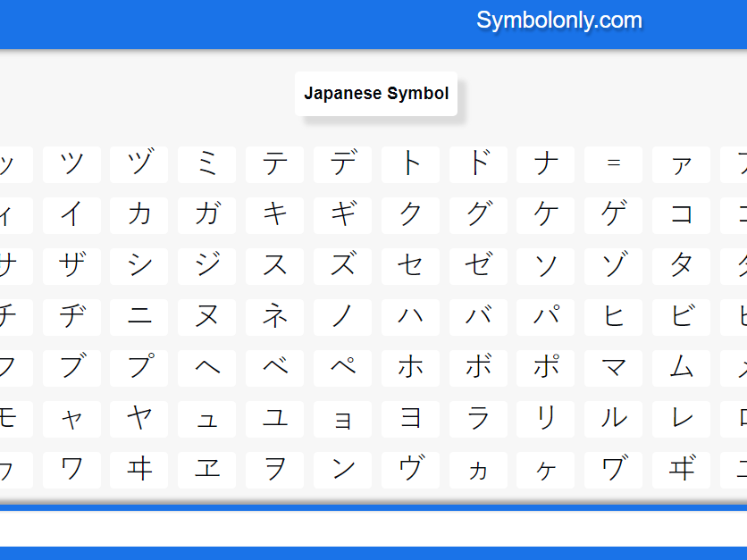747x560 pixels.
Task: Click the katakana ヲ (wo) symbol
Action: 274,470
